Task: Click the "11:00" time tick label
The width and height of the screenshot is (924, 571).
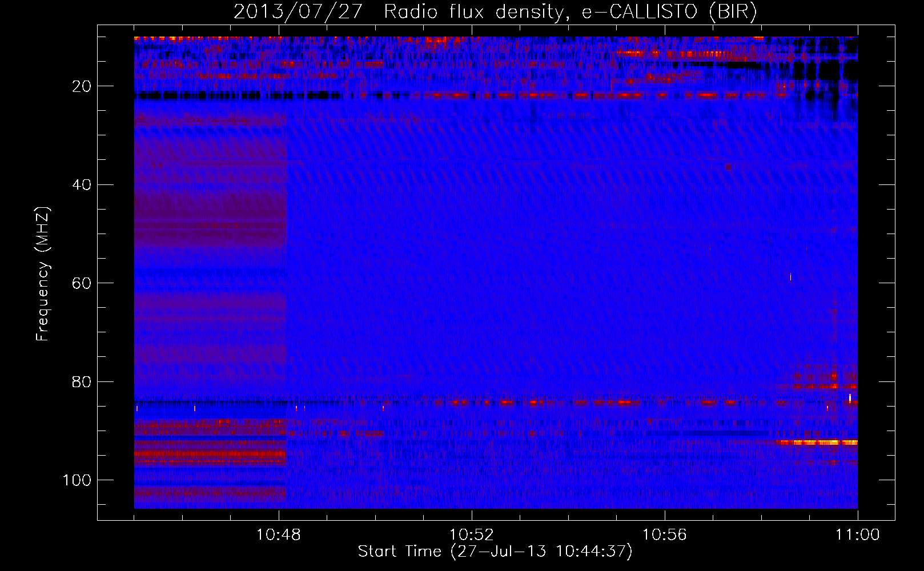Action: coord(858,535)
